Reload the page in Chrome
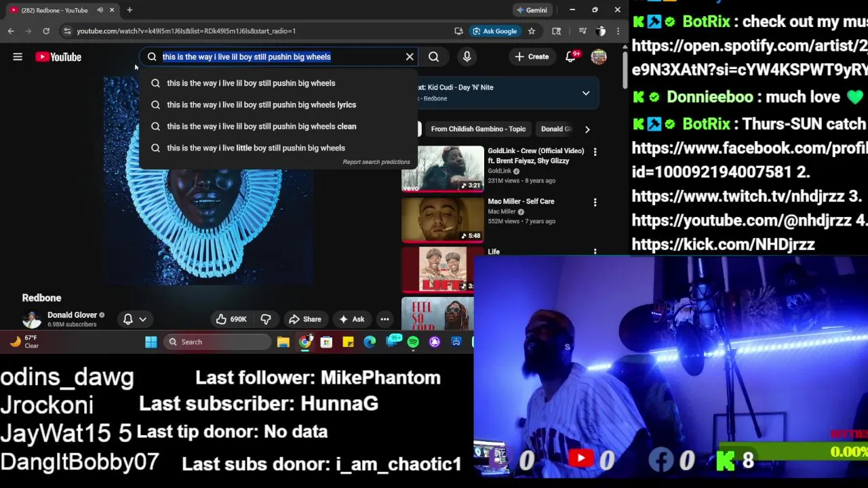 pos(46,31)
